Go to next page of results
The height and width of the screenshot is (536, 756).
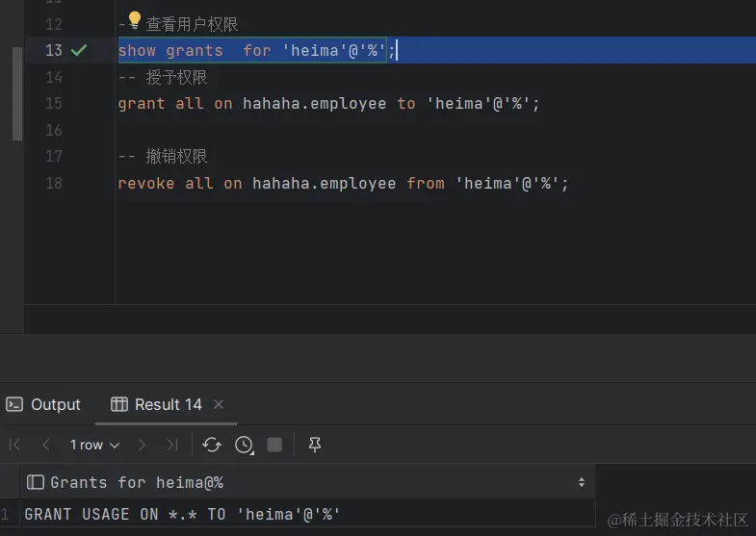pos(142,445)
